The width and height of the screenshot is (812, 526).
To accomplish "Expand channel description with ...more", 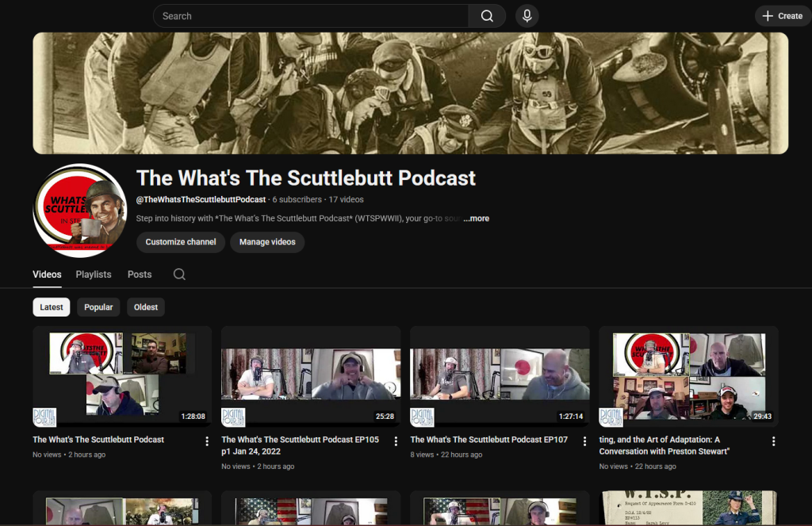I will pos(476,218).
